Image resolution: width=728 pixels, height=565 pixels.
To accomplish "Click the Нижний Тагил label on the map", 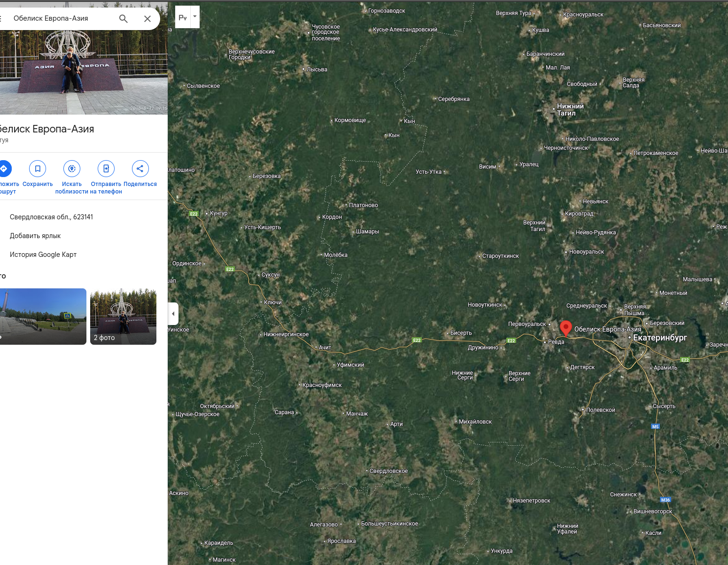I will coord(570,109).
